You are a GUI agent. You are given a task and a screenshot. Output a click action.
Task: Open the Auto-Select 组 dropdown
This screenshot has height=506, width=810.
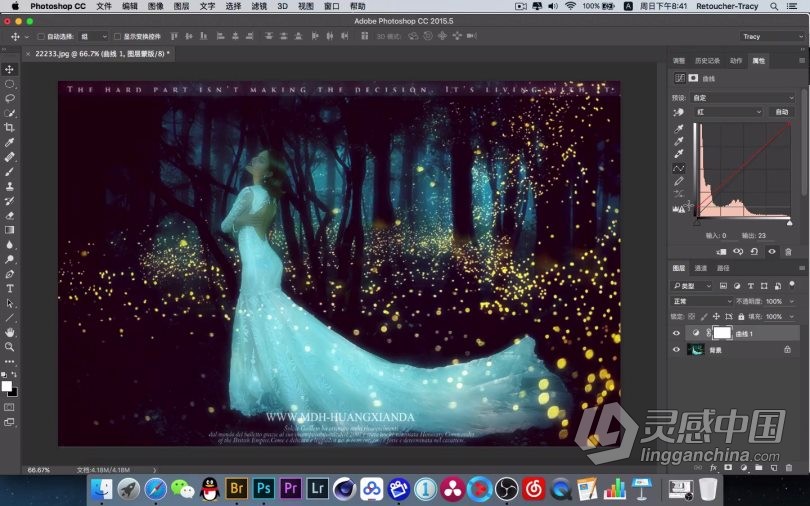pos(94,37)
